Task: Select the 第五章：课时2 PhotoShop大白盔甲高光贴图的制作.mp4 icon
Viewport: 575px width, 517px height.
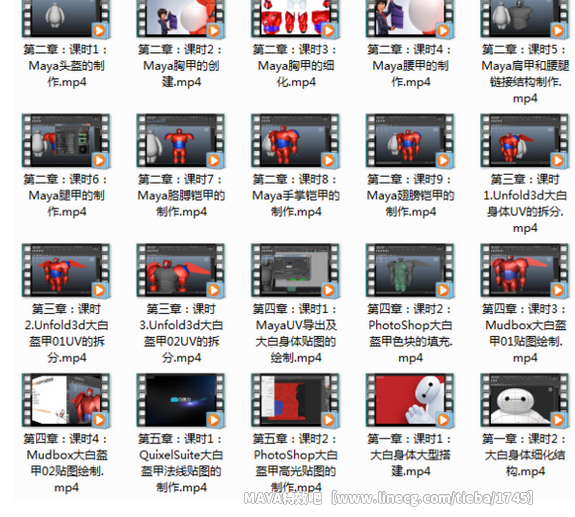Action: coord(295,400)
